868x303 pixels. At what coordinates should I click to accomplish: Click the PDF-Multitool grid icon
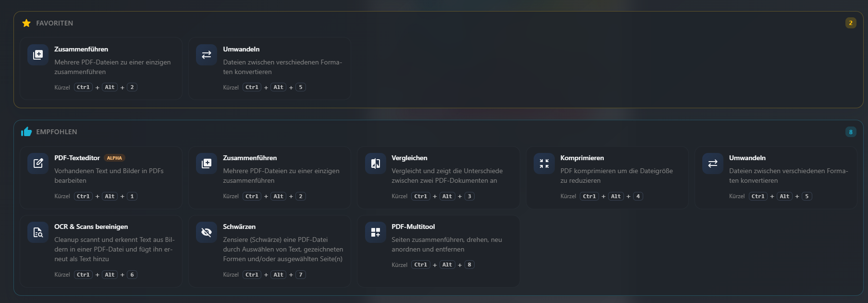tap(375, 232)
